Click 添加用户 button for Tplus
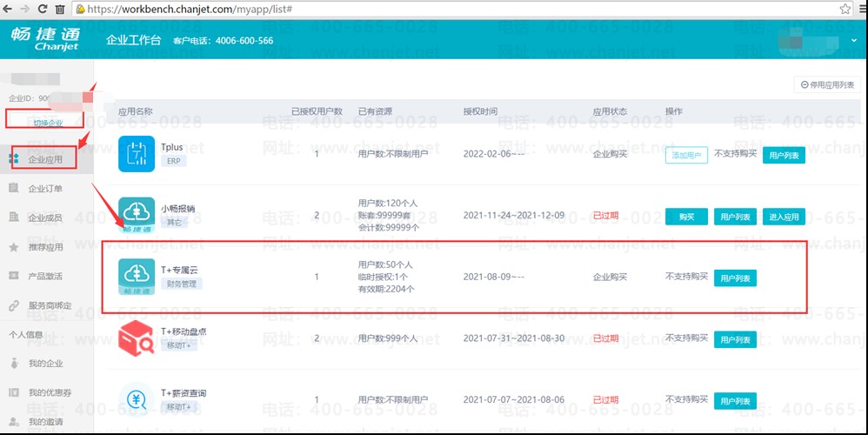The image size is (868, 435). pyautogui.click(x=686, y=156)
